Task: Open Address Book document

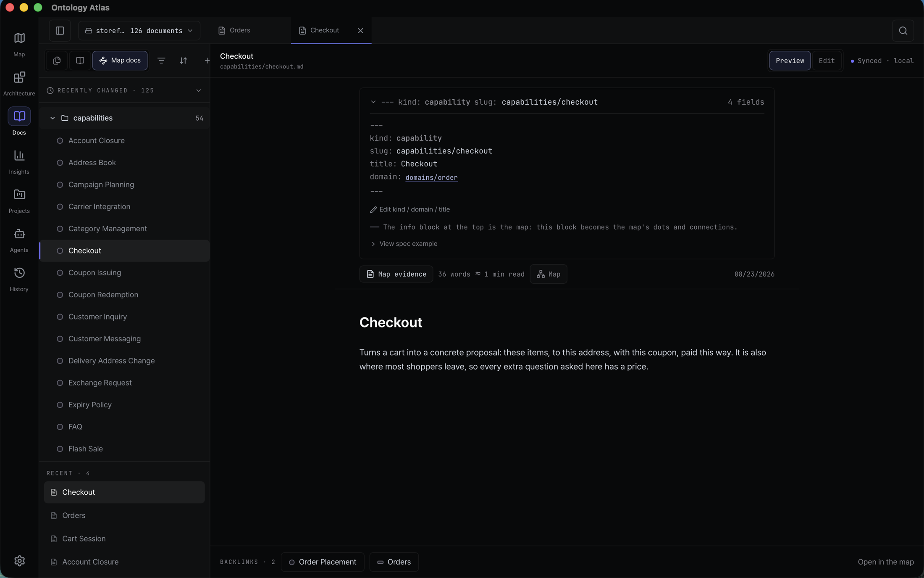Action: 125,163
